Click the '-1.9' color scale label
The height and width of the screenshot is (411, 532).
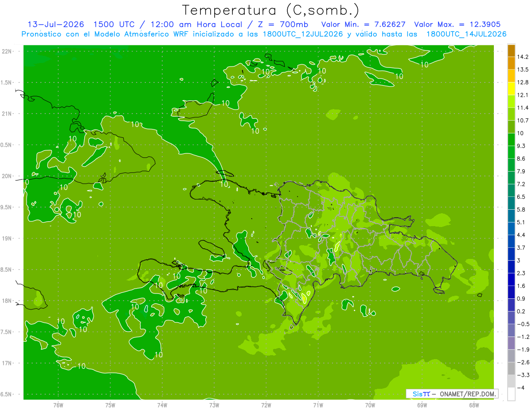[x=523, y=350]
